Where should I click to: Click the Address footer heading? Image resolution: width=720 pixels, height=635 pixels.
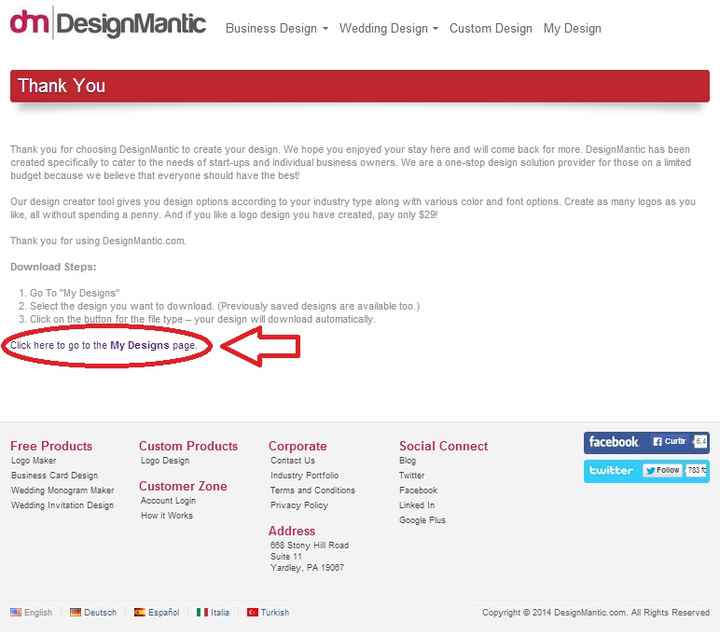292,531
